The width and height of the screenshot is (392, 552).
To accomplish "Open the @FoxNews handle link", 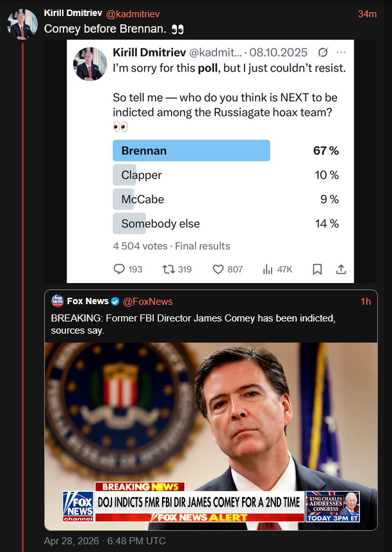I will pyautogui.click(x=148, y=301).
